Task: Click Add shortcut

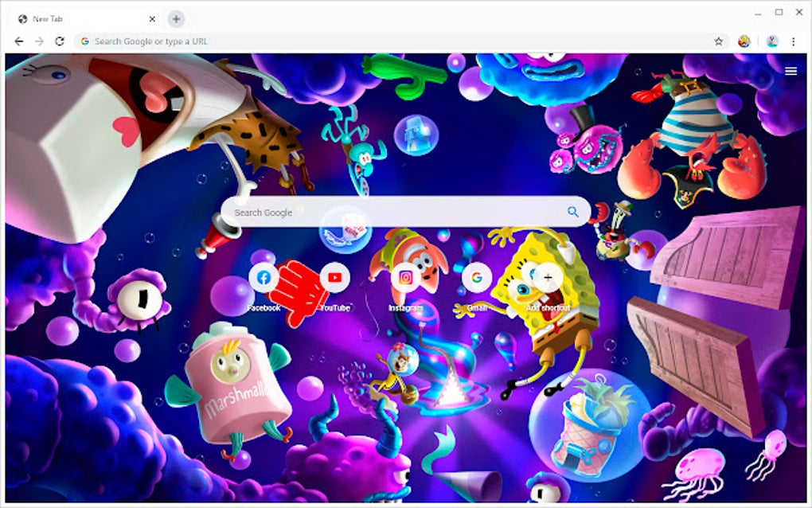Action: 546,278
